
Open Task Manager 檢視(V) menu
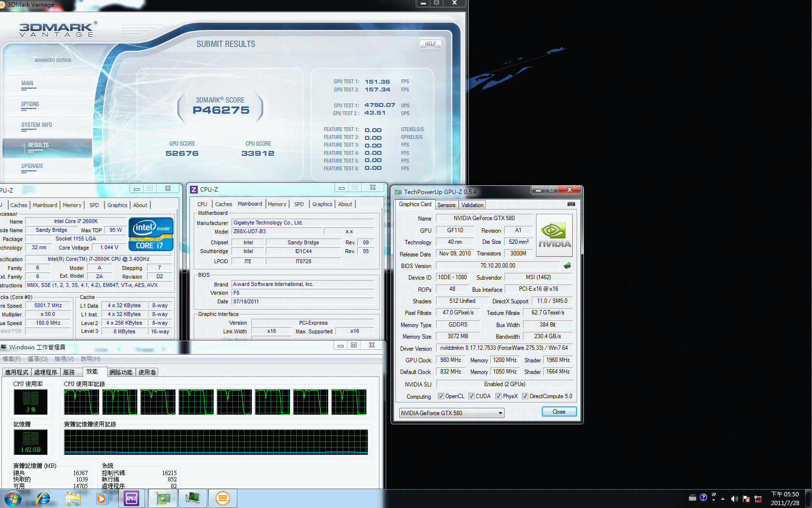tap(64, 359)
